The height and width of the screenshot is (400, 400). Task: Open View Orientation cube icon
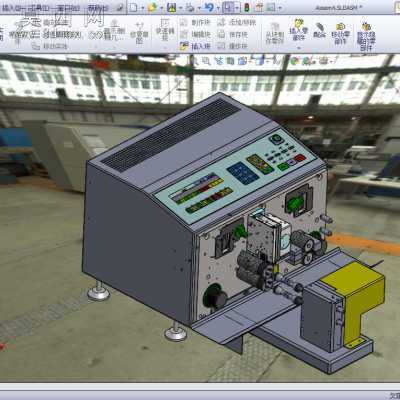click(242, 61)
